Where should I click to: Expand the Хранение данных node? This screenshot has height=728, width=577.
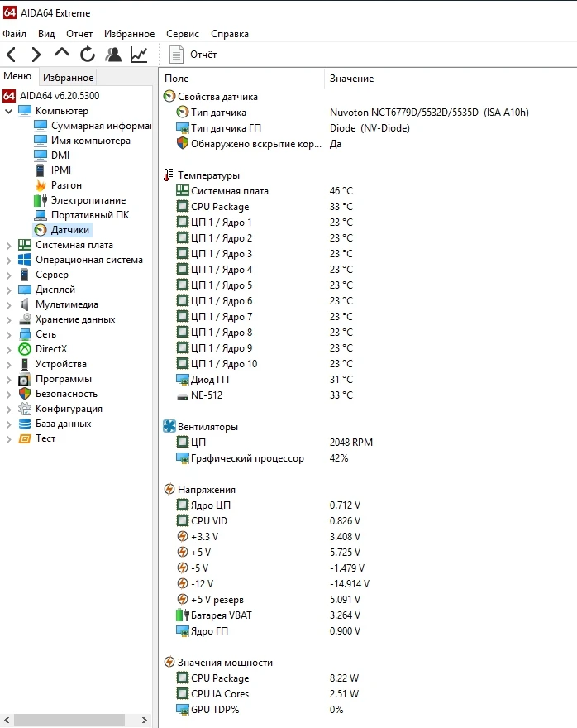(x=8, y=320)
